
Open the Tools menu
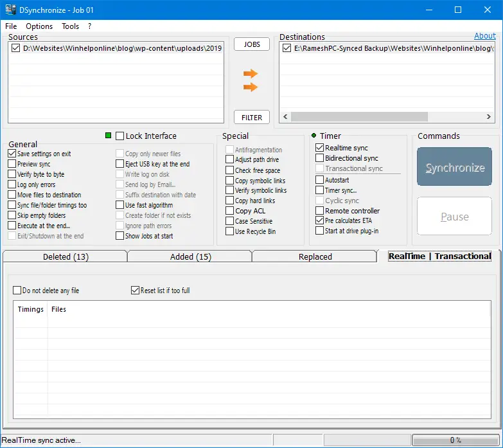[70, 26]
